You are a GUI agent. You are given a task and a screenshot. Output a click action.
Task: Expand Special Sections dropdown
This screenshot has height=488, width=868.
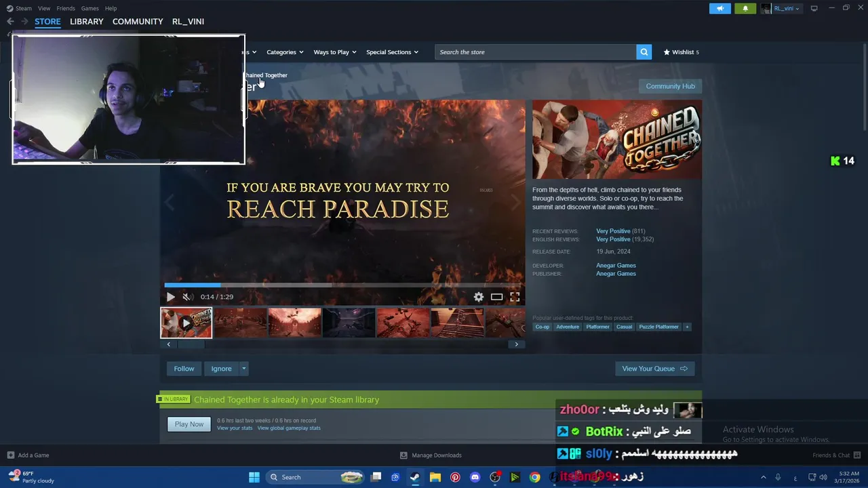393,52
